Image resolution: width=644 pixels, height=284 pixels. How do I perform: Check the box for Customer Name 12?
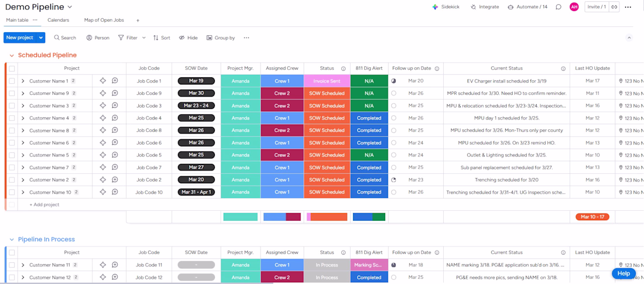coord(12,278)
